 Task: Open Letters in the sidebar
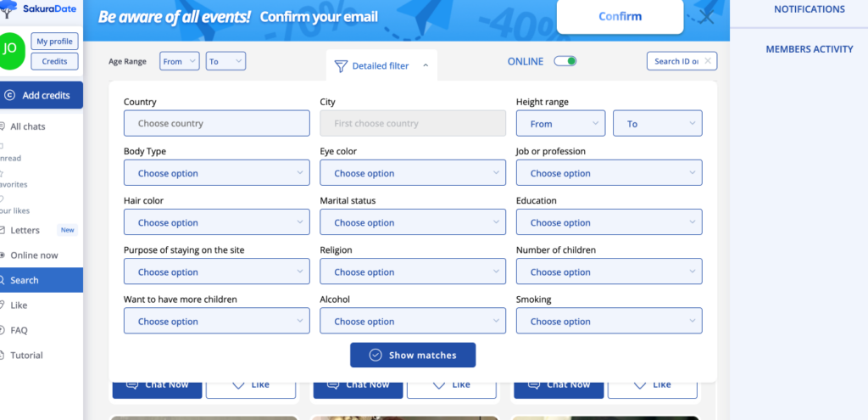pos(25,230)
